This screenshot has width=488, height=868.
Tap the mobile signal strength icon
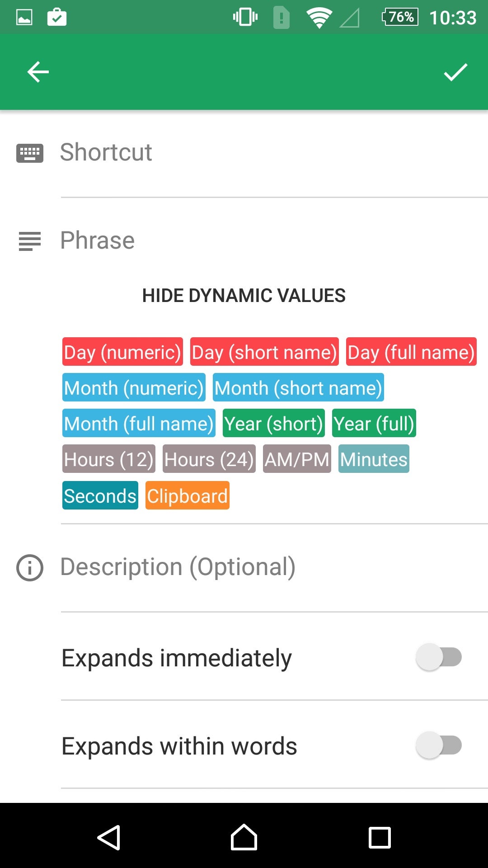[350, 19]
